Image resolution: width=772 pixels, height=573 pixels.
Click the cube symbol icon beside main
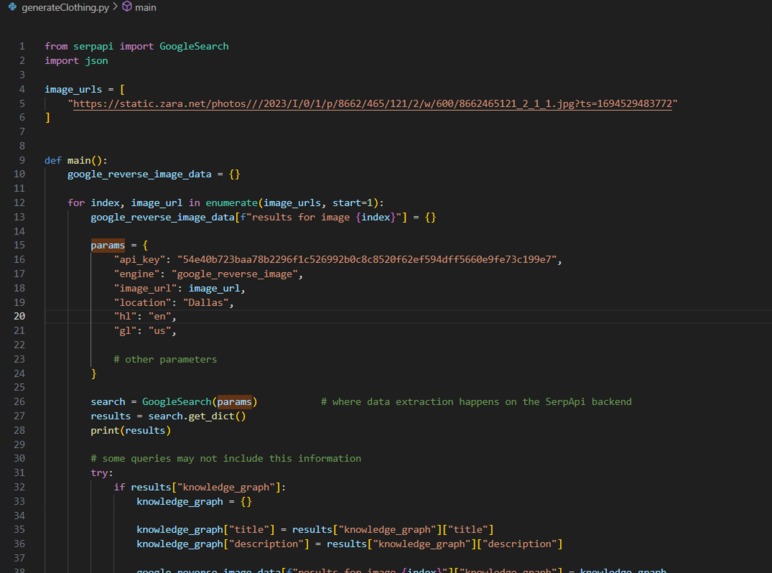pyautogui.click(x=127, y=6)
